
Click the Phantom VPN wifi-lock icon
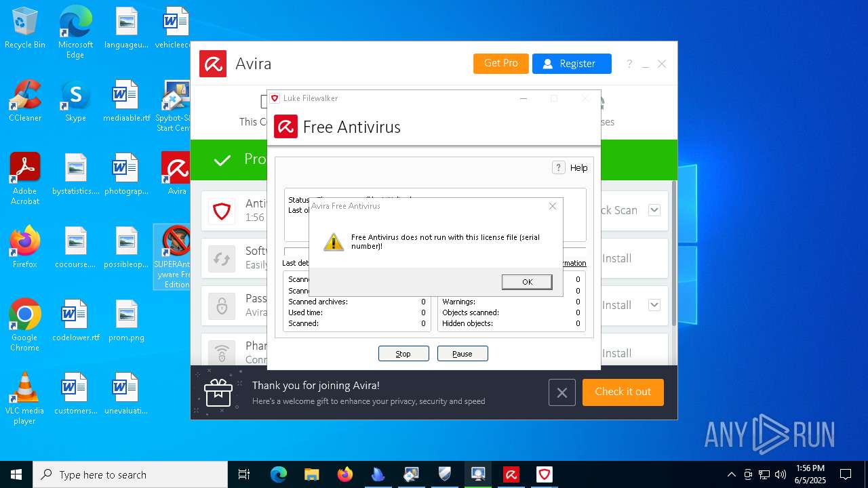coord(222,353)
